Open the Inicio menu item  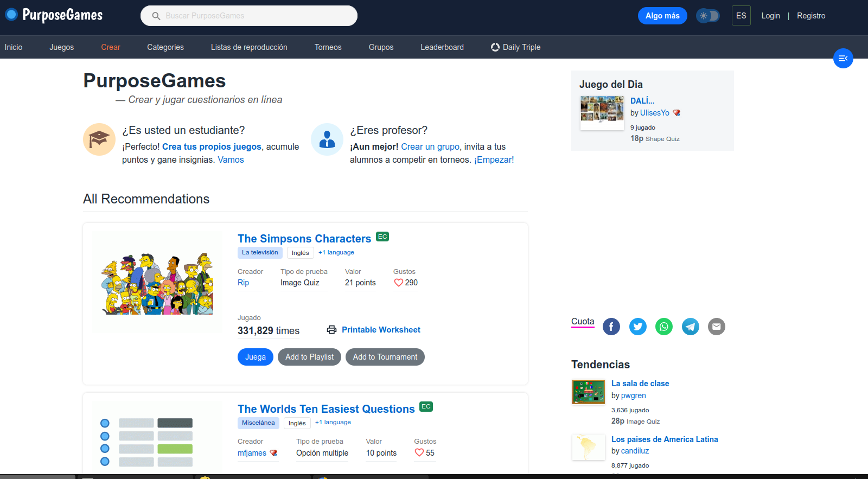(14, 47)
